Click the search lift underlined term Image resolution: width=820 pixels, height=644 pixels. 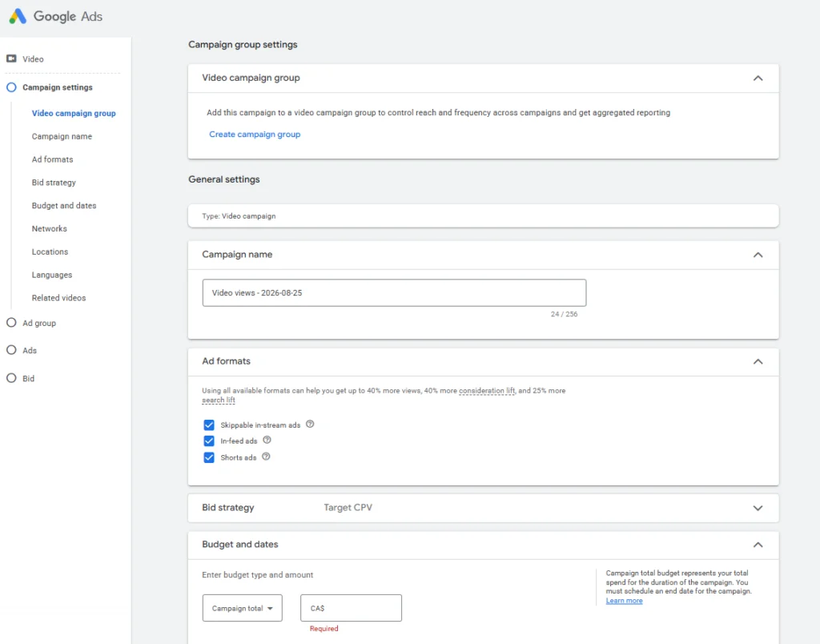pyautogui.click(x=219, y=400)
